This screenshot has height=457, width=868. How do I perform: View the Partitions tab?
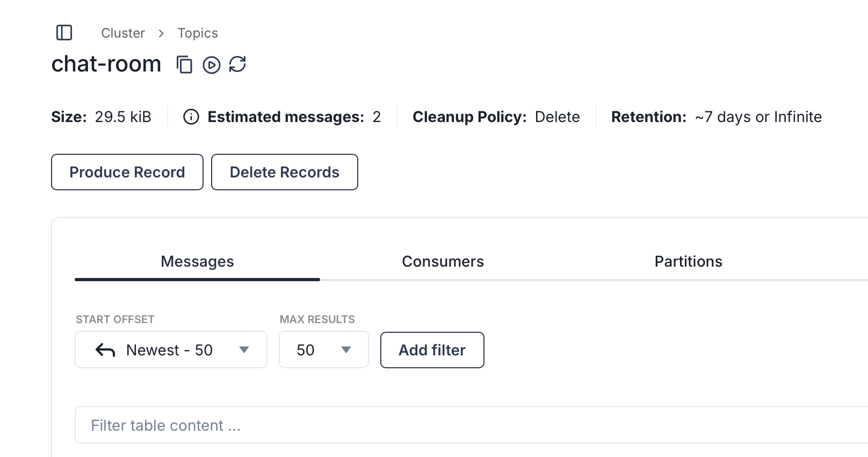[688, 262]
